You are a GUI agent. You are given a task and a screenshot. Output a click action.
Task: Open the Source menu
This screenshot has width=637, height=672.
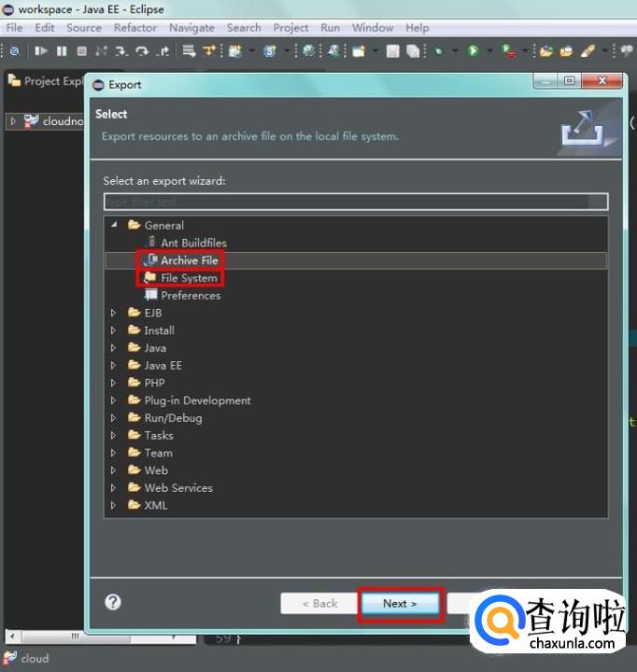click(x=84, y=28)
